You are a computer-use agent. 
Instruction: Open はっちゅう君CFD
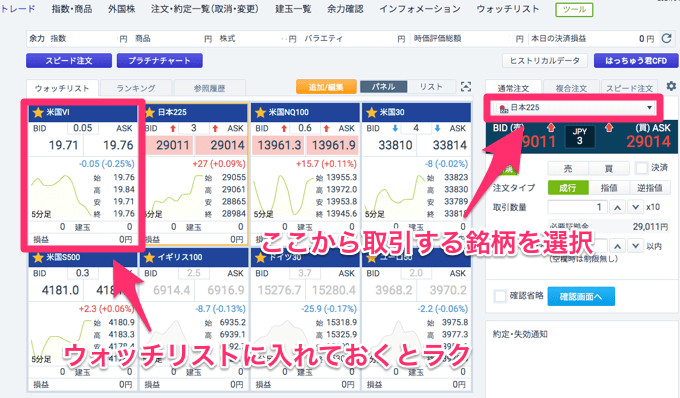click(x=636, y=61)
